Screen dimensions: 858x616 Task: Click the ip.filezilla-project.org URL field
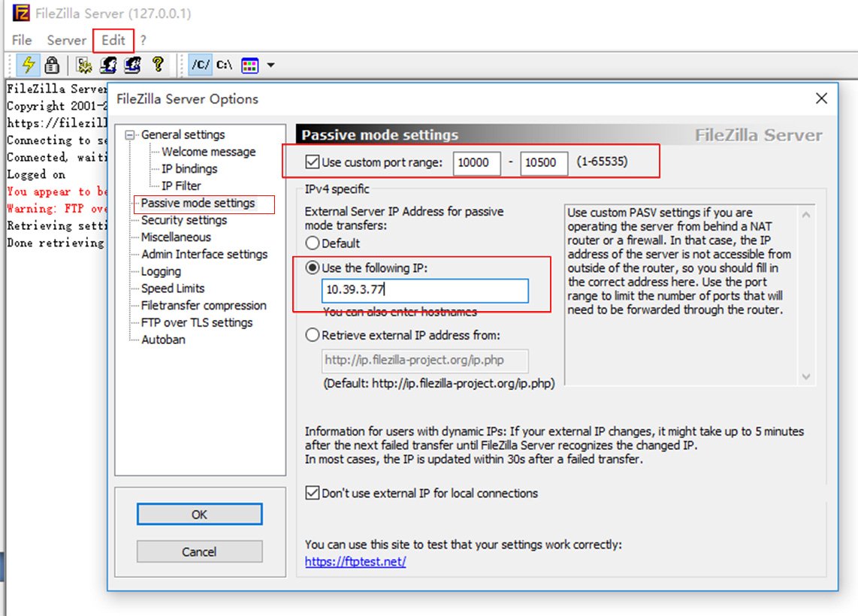(425, 361)
